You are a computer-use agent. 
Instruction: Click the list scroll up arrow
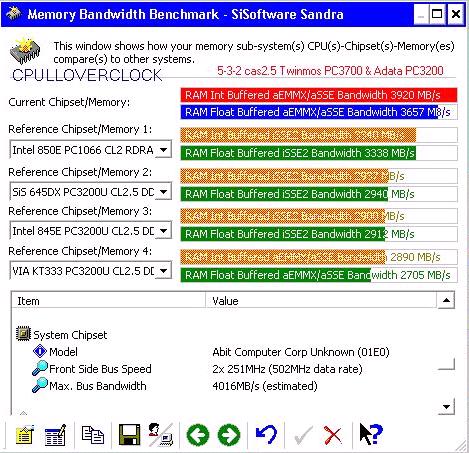(446, 301)
